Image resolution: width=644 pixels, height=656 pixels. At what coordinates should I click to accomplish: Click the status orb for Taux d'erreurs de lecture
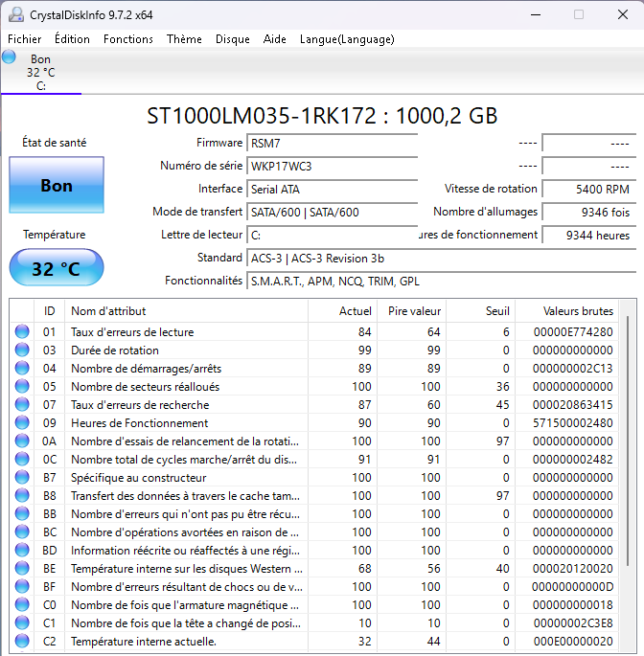coord(22,332)
